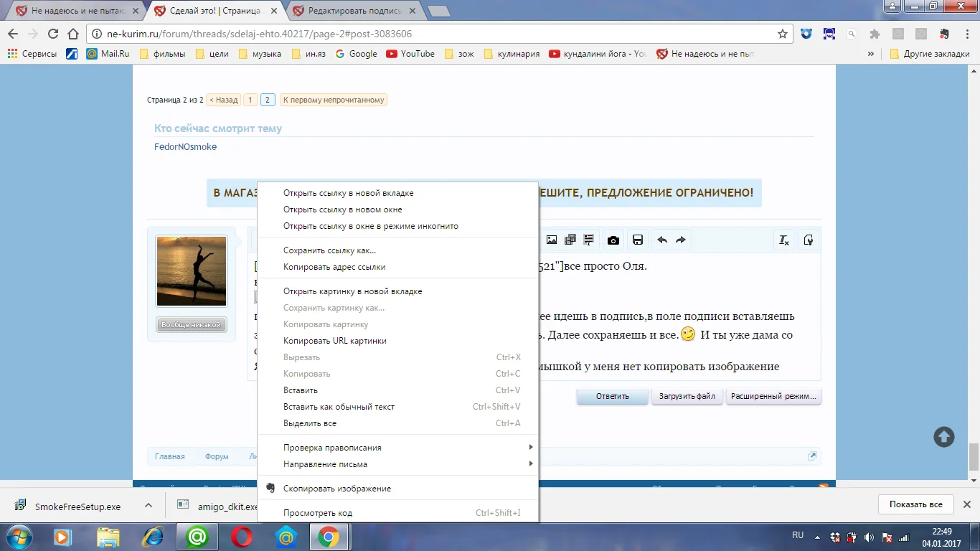This screenshot has width=980, height=551.
Task: Click the "Загрузить файл" button
Action: pos(687,396)
